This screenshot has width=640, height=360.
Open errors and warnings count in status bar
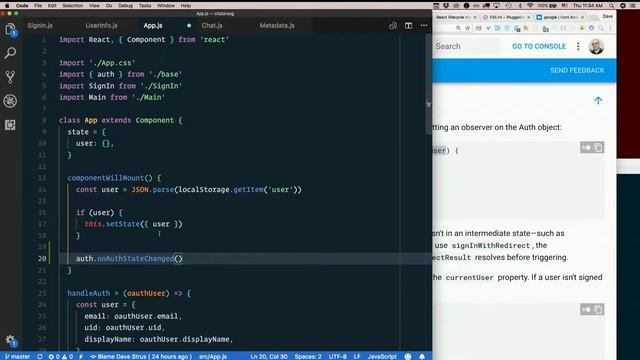pos(60,356)
